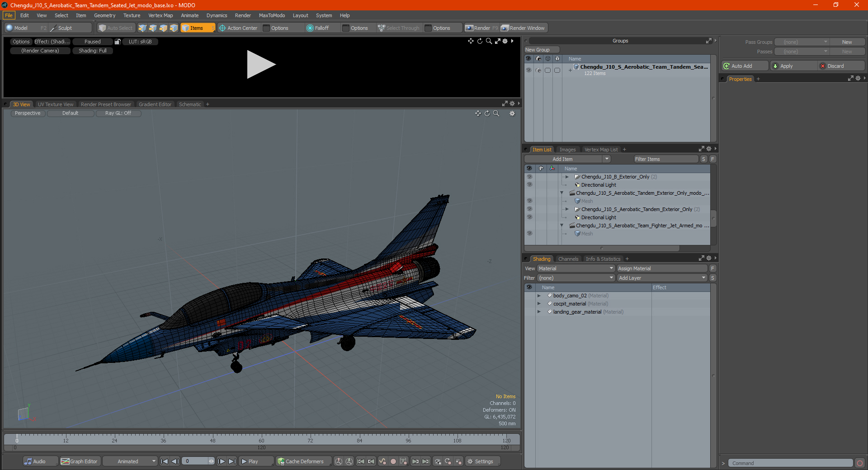Image resolution: width=868 pixels, height=470 pixels.
Task: Open the Vertex Map menu
Action: (160, 15)
